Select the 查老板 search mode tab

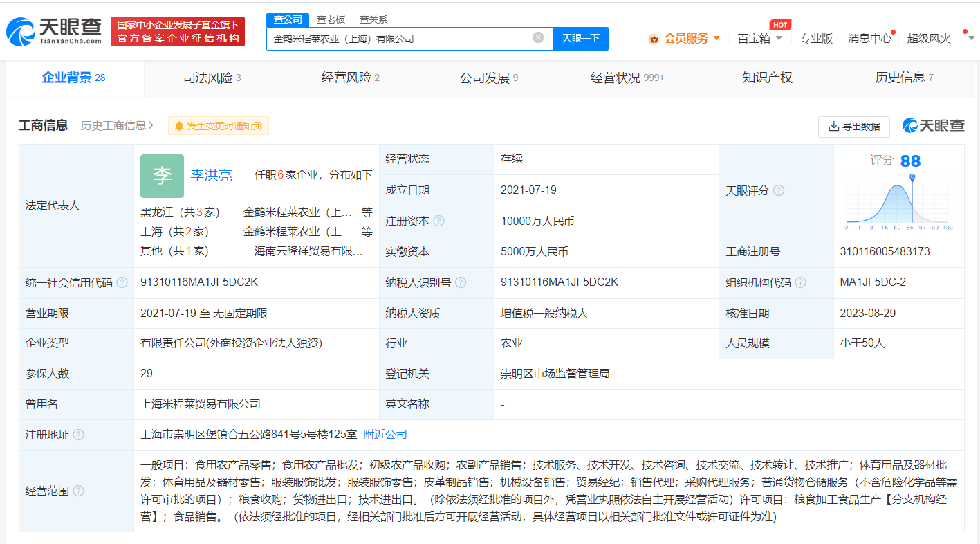click(331, 19)
